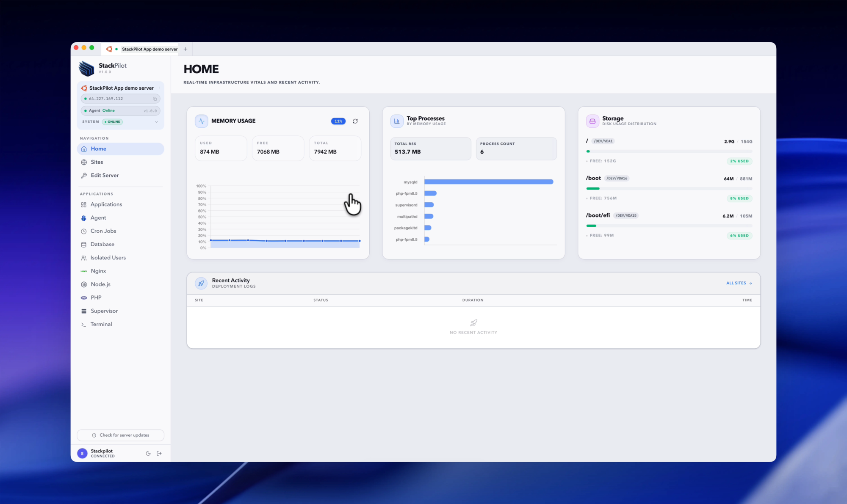Click the "2% USED" storage badge

[739, 161]
